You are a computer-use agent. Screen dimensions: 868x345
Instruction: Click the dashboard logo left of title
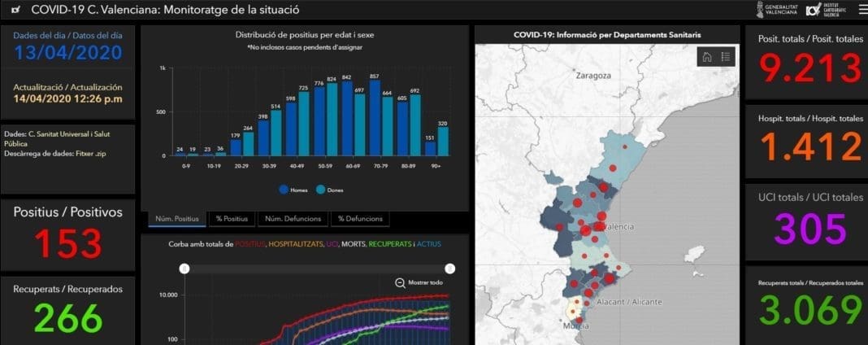[15, 11]
